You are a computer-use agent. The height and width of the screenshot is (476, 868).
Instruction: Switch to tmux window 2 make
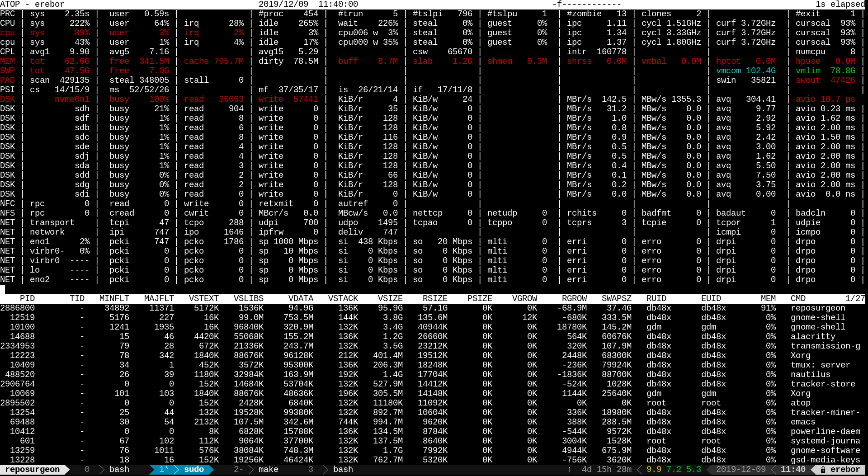pos(256,470)
